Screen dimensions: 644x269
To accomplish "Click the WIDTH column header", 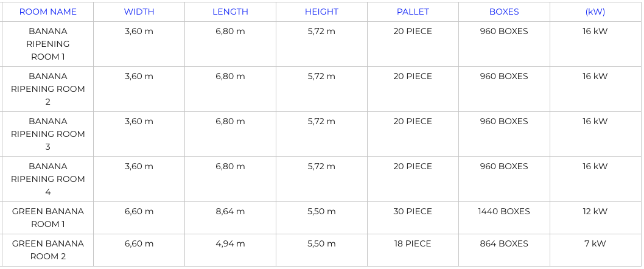I will click(x=139, y=12).
